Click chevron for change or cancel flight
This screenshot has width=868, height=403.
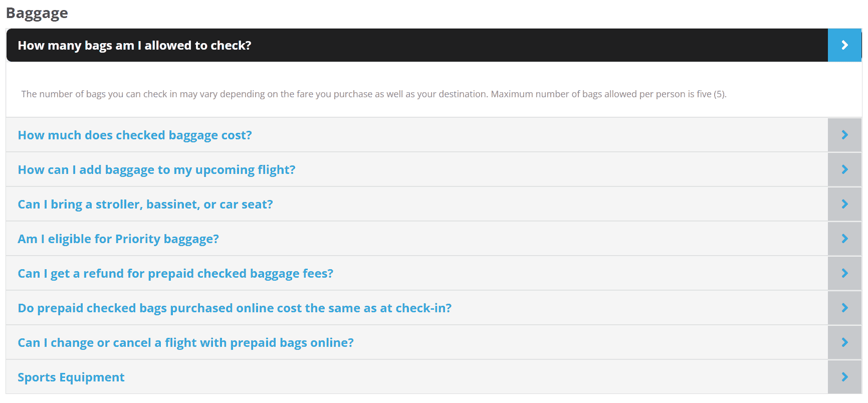pyautogui.click(x=844, y=342)
